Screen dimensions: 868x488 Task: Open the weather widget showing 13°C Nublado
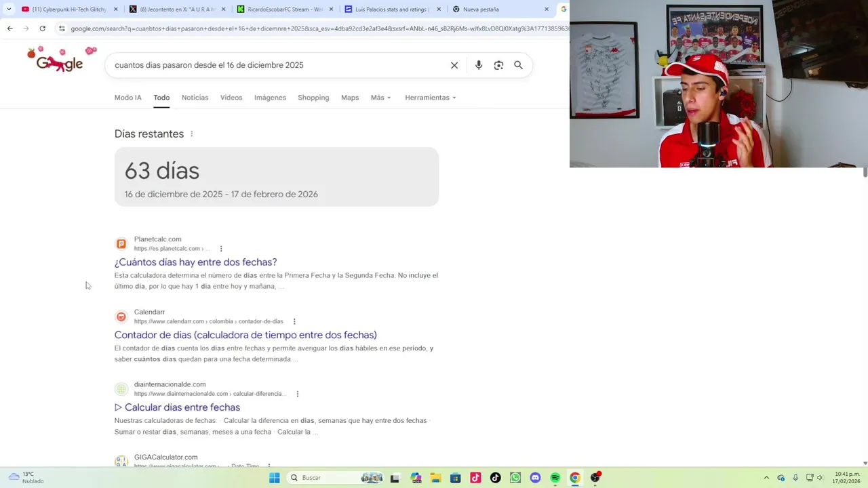(26, 478)
